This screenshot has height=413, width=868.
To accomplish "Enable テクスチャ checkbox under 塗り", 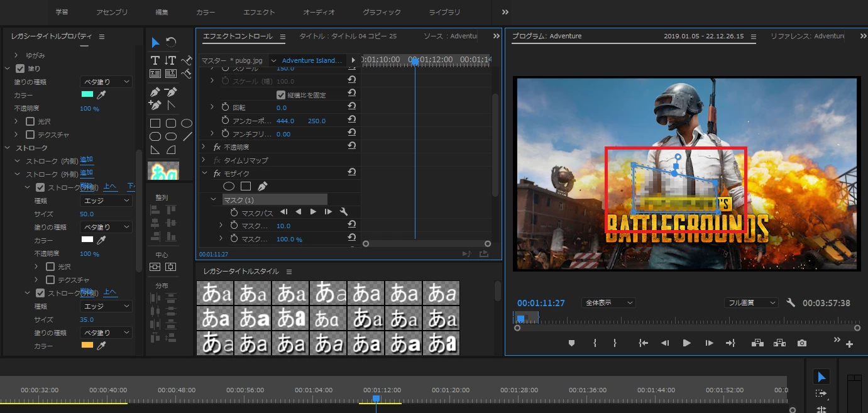I will click(30, 135).
